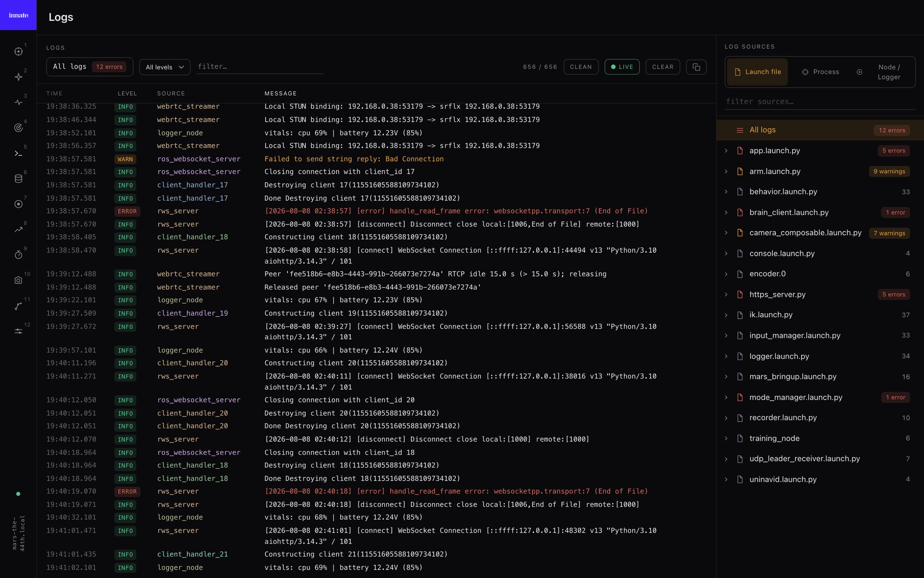The width and height of the screenshot is (924, 578).
Task: Toggle the LIVE streaming button
Action: (x=622, y=67)
